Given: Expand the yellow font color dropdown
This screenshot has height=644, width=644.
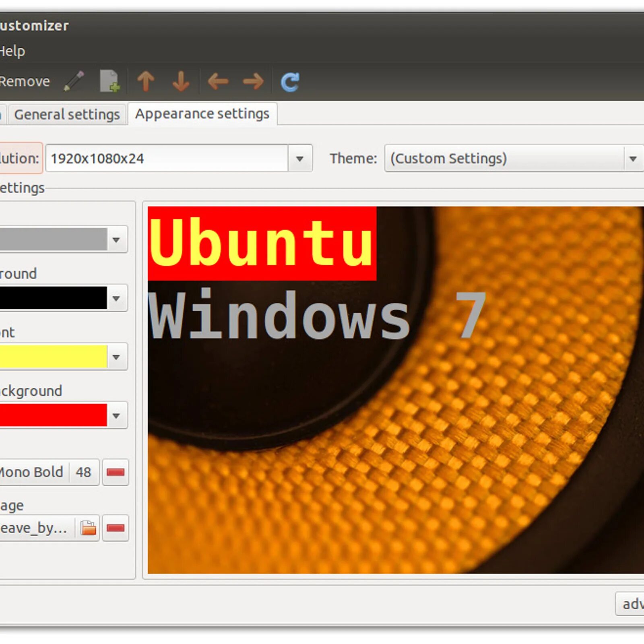Looking at the screenshot, I should tap(117, 357).
